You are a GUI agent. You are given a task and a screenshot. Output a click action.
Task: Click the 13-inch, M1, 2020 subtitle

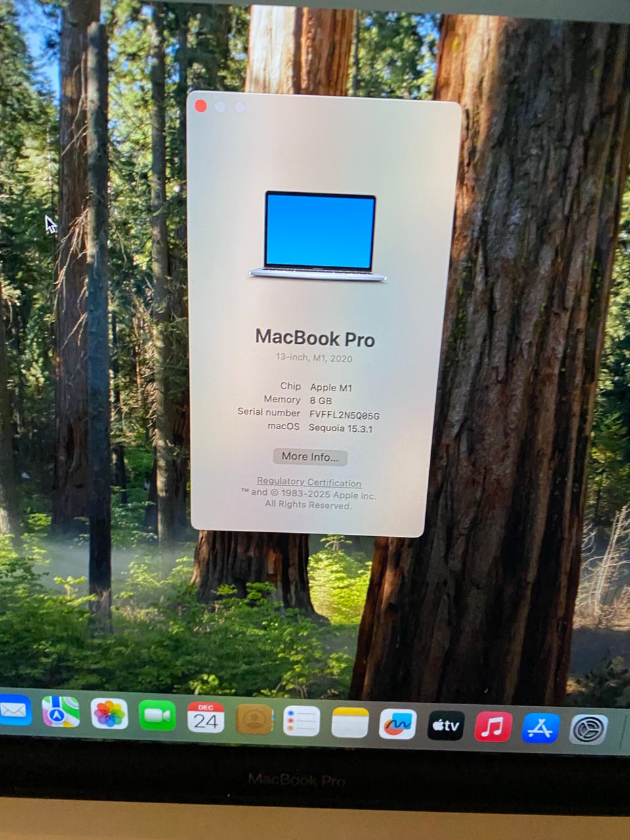coord(314,358)
